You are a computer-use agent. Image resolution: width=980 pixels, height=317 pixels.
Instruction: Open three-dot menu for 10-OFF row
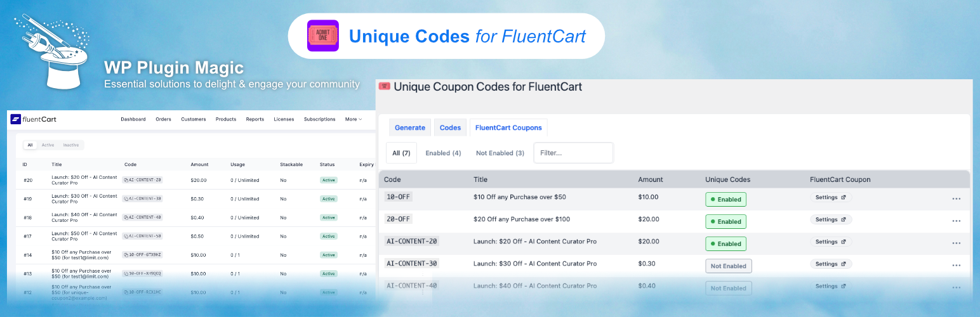957,198
